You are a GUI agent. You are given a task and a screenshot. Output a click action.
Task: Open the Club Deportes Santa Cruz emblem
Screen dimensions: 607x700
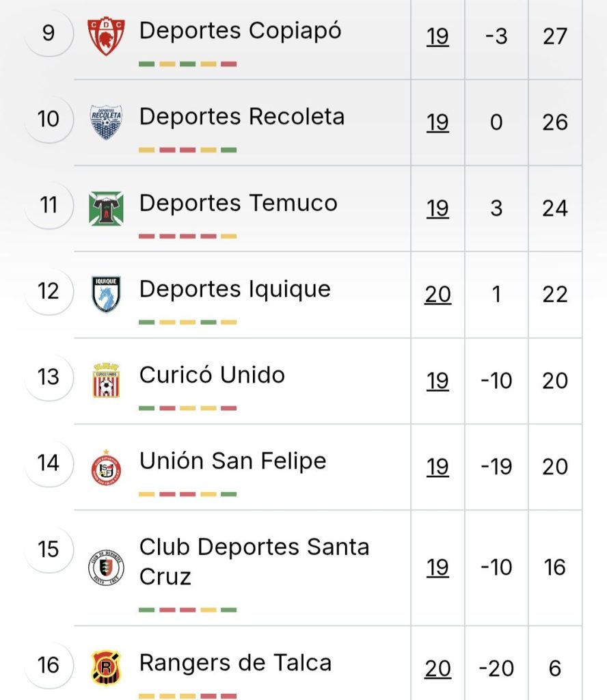106,567
